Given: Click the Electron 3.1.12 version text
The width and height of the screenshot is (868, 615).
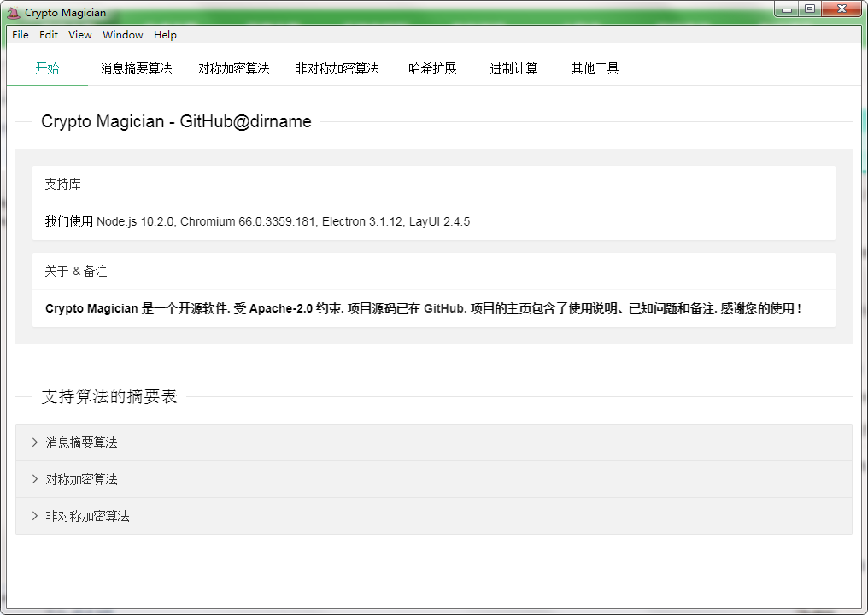Looking at the screenshot, I should [x=362, y=221].
